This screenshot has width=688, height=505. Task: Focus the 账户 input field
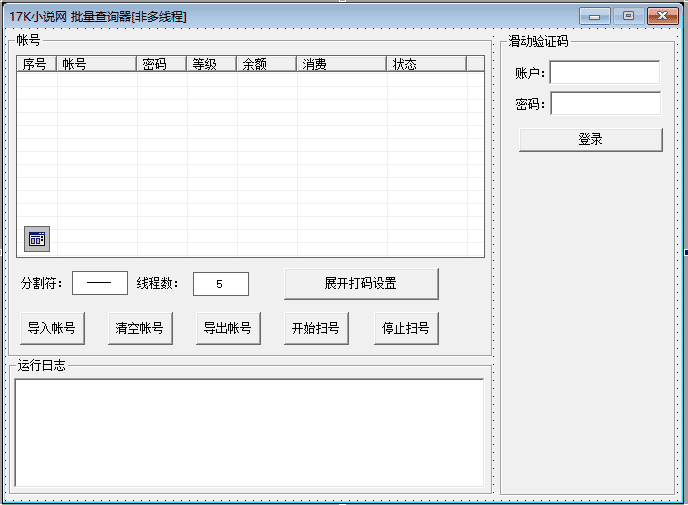(605, 72)
